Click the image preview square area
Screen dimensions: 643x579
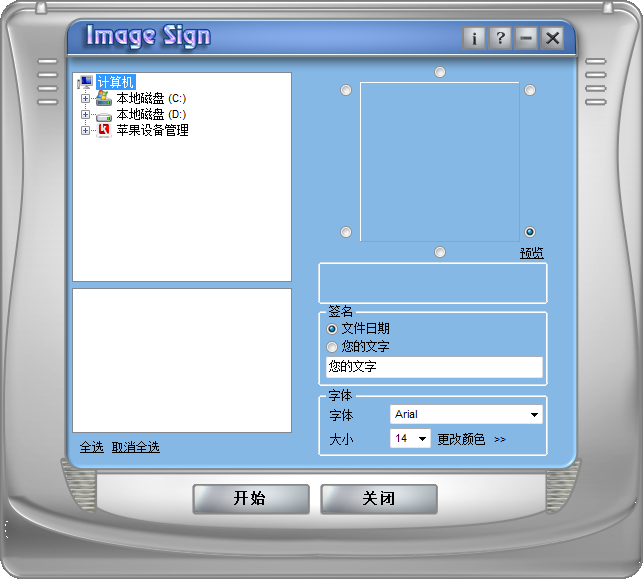coord(440,162)
